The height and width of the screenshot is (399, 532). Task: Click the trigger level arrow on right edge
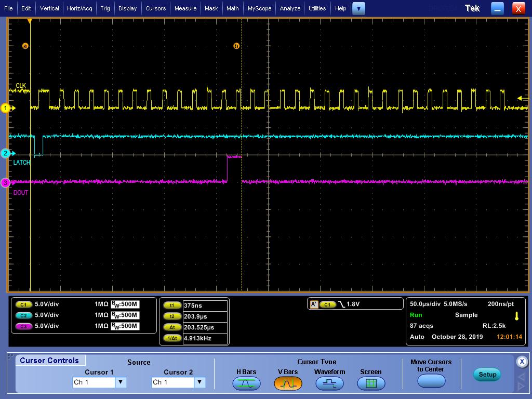(x=521, y=98)
